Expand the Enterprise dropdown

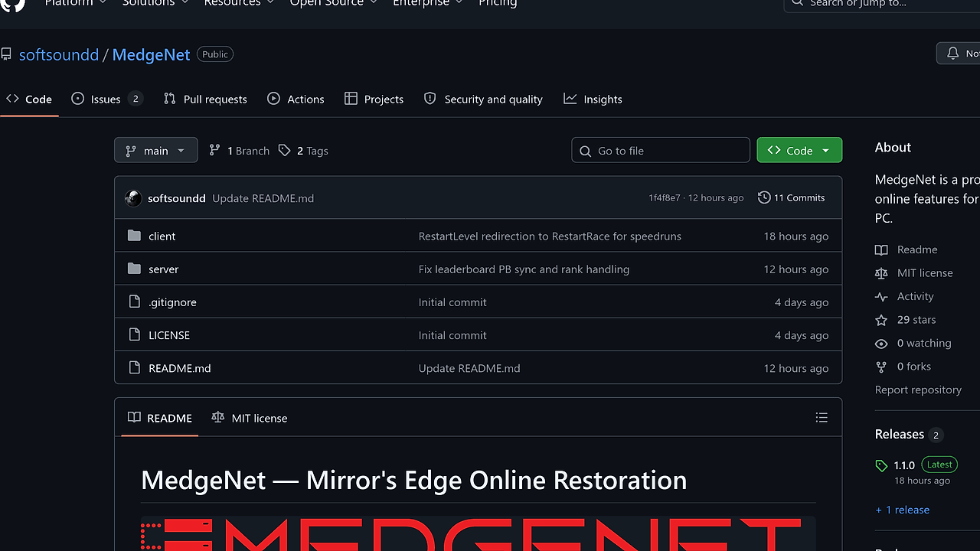point(428,3)
